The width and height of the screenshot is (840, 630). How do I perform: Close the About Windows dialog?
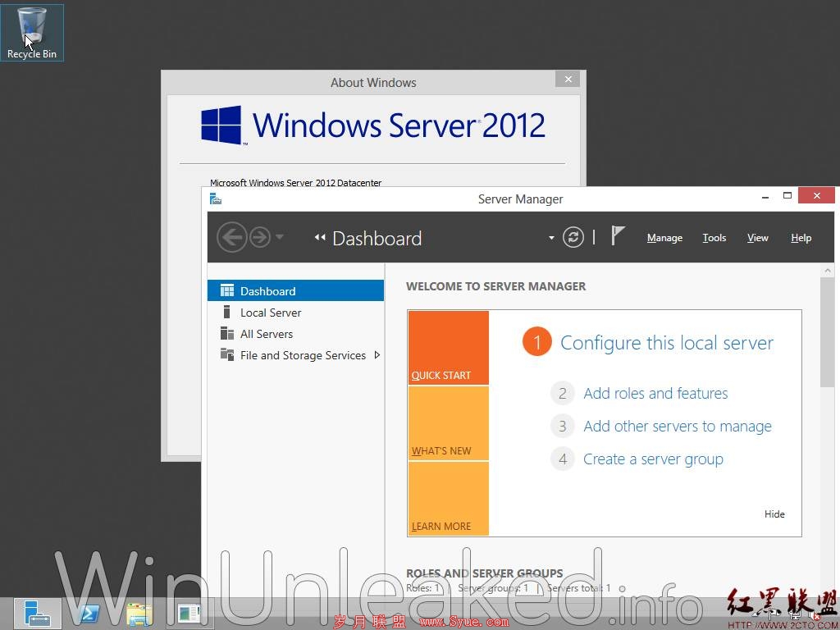[568, 80]
